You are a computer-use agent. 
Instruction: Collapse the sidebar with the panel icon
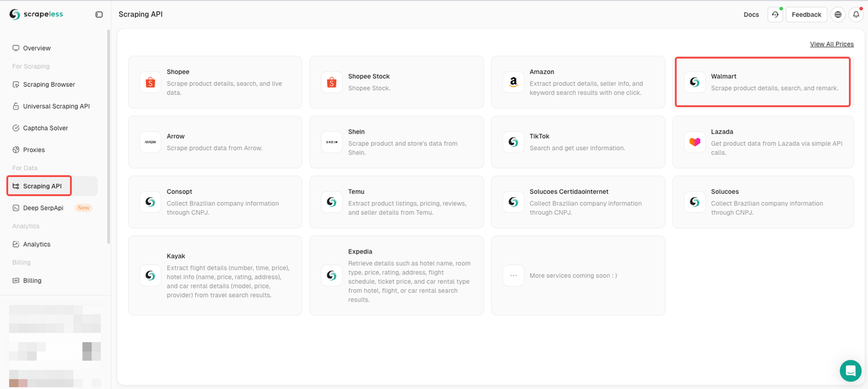point(99,14)
